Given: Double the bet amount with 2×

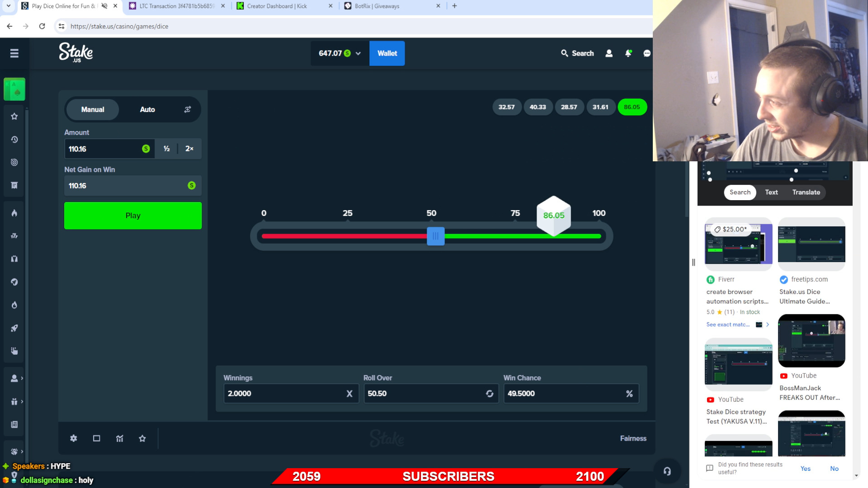Looking at the screenshot, I should point(189,149).
